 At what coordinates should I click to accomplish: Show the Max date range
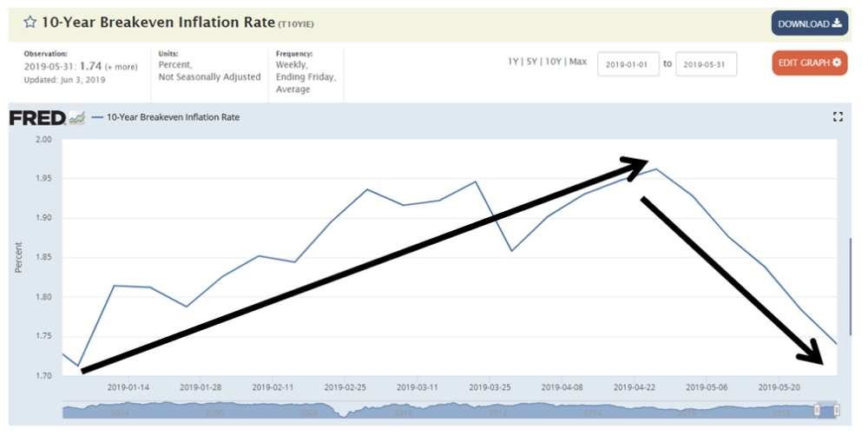coord(578,63)
